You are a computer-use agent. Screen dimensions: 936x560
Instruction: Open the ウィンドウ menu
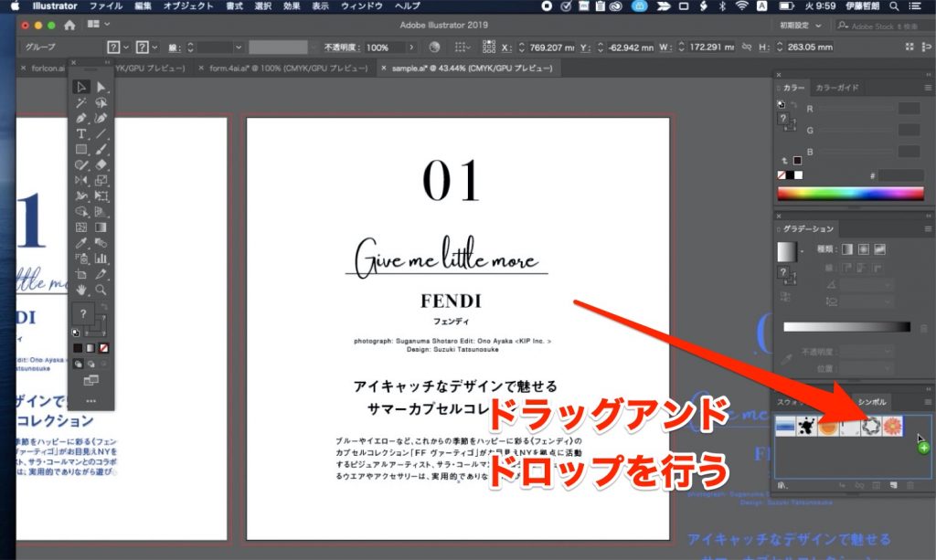pyautogui.click(x=362, y=6)
